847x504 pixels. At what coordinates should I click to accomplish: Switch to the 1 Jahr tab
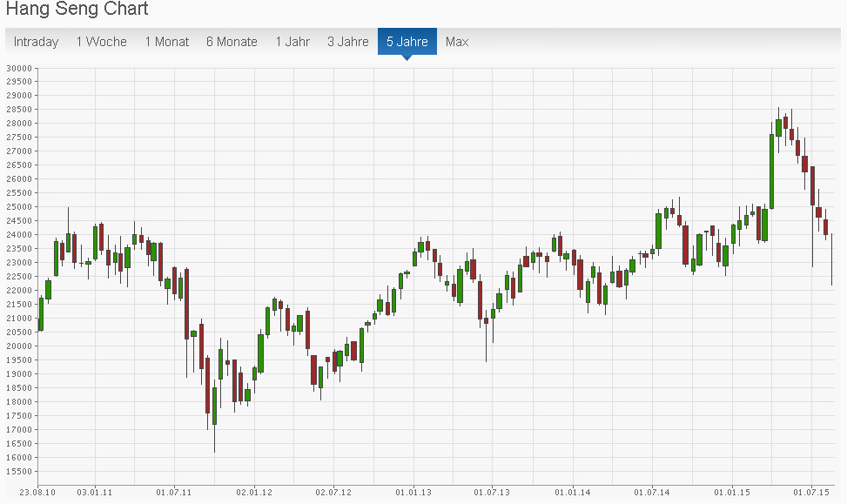[x=292, y=42]
